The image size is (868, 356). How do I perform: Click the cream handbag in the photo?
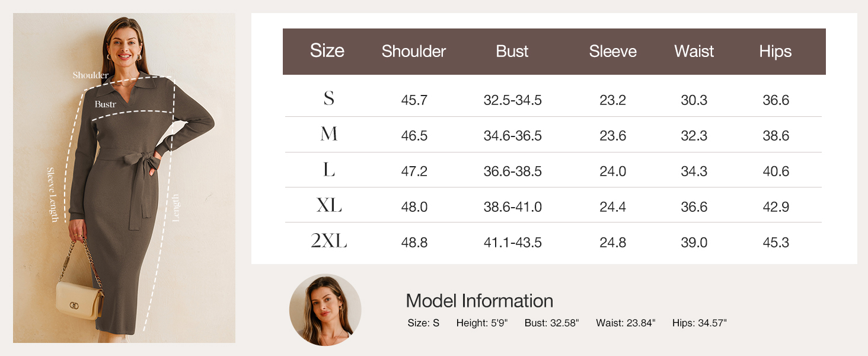[79, 300]
